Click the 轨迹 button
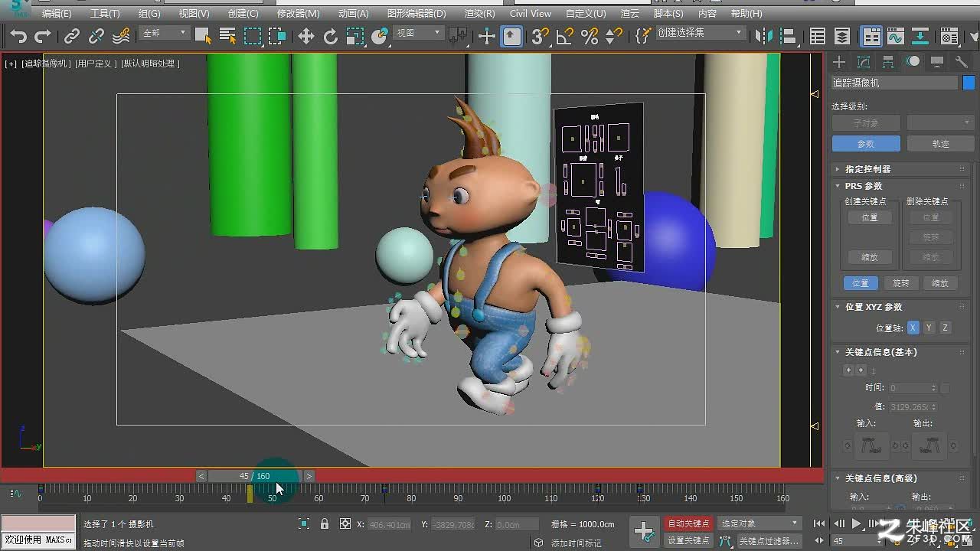This screenshot has height=551, width=980. pos(940,144)
